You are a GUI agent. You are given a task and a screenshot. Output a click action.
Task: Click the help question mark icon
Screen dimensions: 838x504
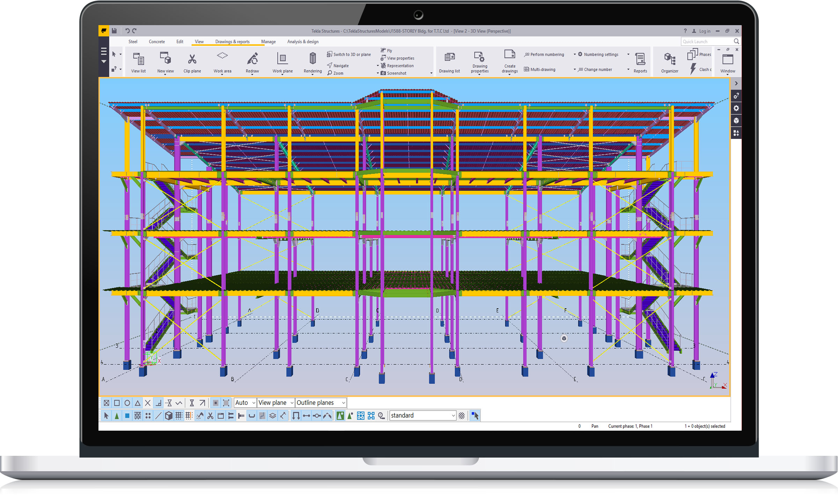click(x=685, y=31)
